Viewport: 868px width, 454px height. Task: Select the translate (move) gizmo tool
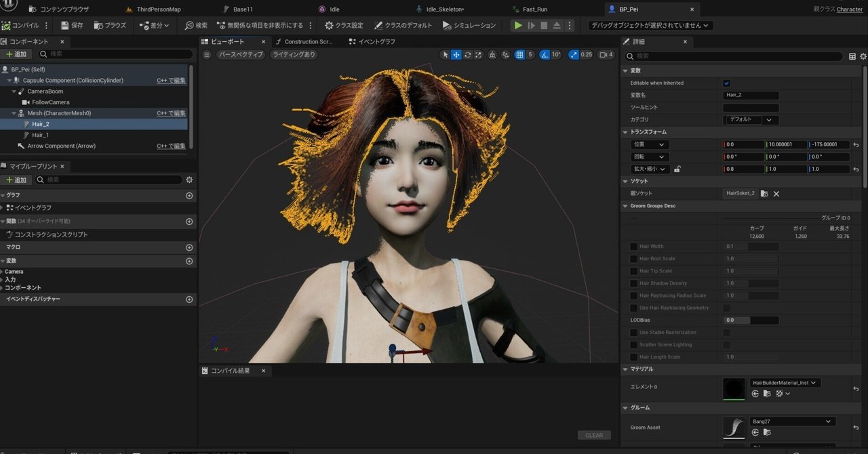point(456,55)
